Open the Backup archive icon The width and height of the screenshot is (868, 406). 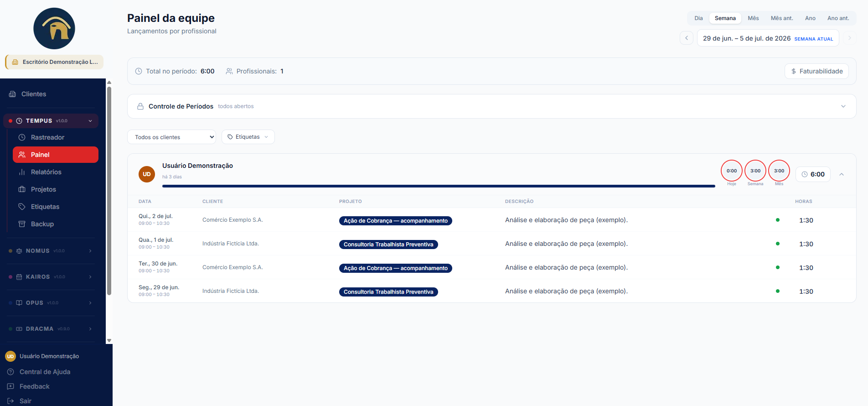pos(22,224)
